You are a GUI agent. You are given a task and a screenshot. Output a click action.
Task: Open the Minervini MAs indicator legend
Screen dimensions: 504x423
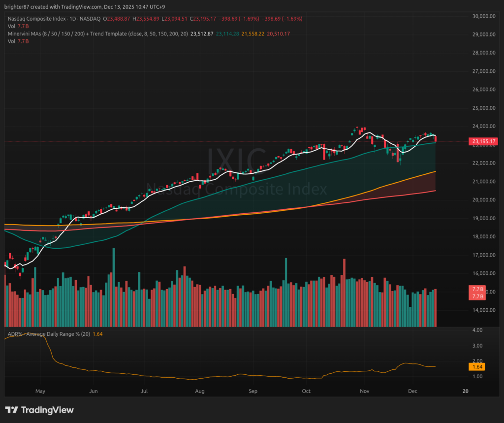click(96, 33)
